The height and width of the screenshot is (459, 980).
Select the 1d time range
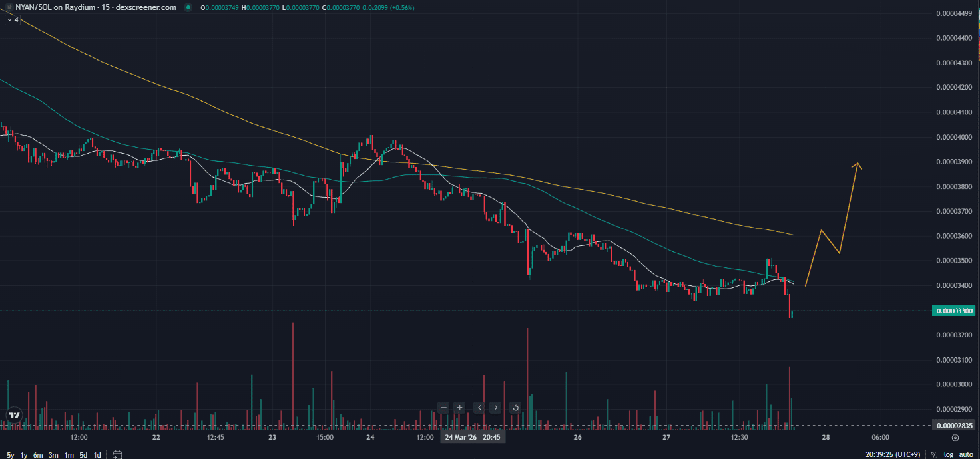(97, 455)
